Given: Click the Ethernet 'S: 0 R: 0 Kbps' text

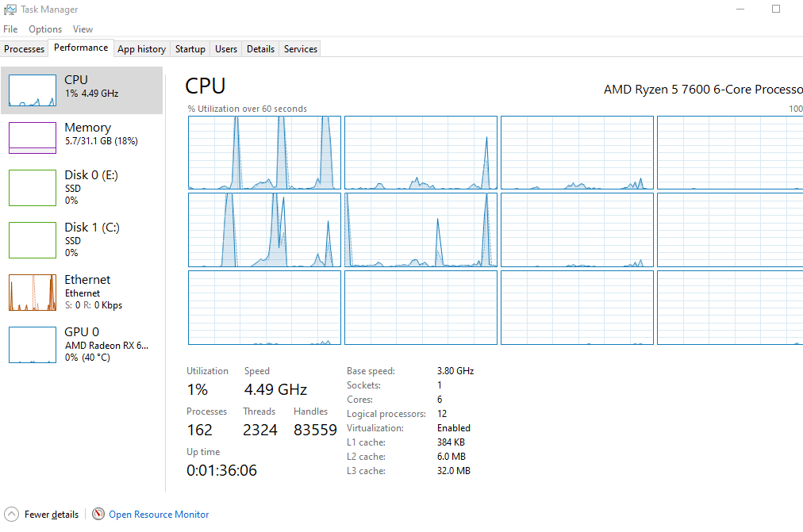Looking at the screenshot, I should pyautogui.click(x=94, y=305).
